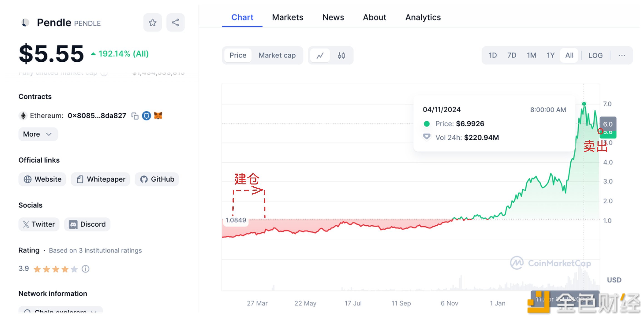Viewport: 644px width, 317px height.
Task: Open the Markets tab
Action: point(287,17)
